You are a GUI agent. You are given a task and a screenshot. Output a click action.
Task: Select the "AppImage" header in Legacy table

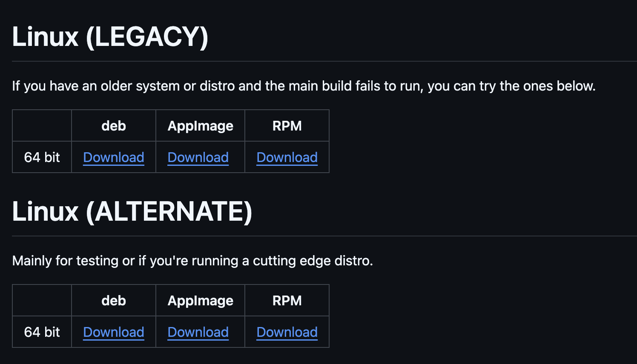pyautogui.click(x=200, y=126)
